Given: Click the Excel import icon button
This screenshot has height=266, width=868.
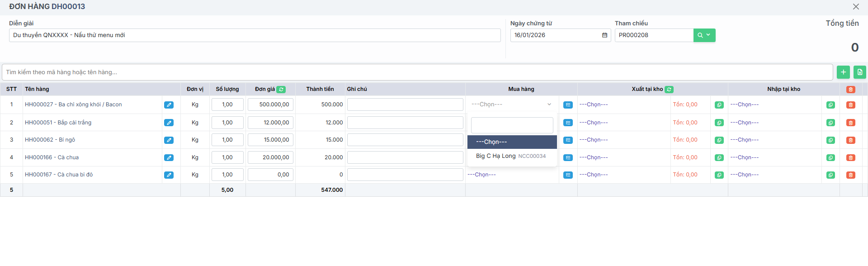Looking at the screenshot, I should pyautogui.click(x=859, y=72).
